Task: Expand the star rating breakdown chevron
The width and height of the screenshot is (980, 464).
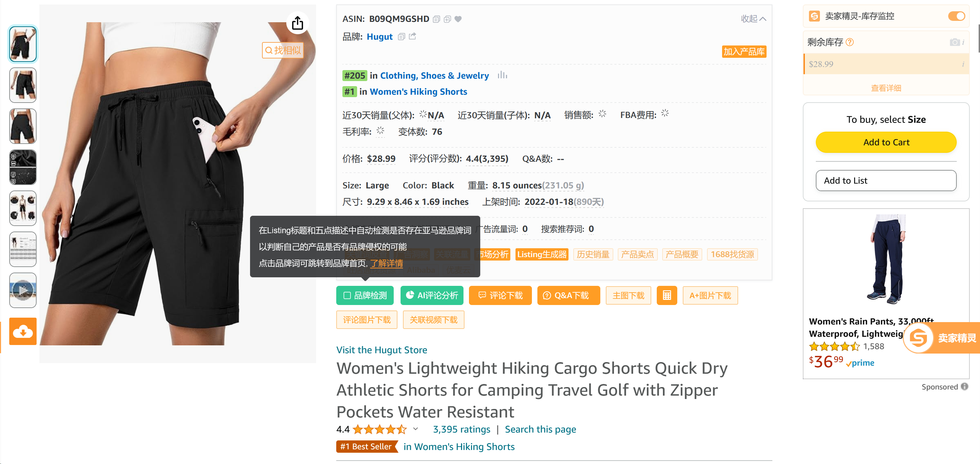Action: [416, 429]
